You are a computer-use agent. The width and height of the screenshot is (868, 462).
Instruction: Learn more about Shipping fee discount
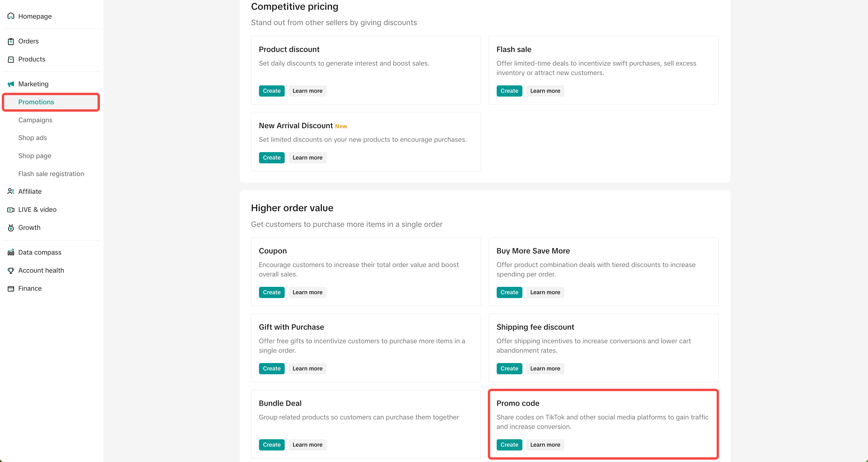pyautogui.click(x=545, y=368)
